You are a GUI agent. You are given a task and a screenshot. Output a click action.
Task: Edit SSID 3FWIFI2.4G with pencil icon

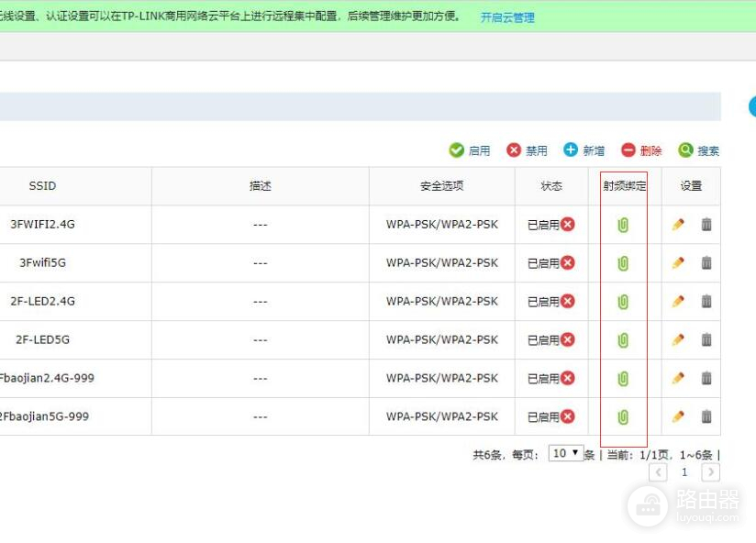677,224
